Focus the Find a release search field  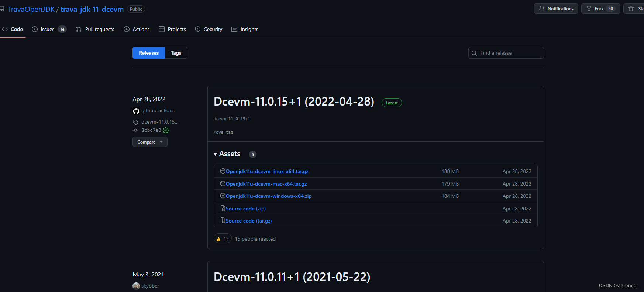coord(506,53)
